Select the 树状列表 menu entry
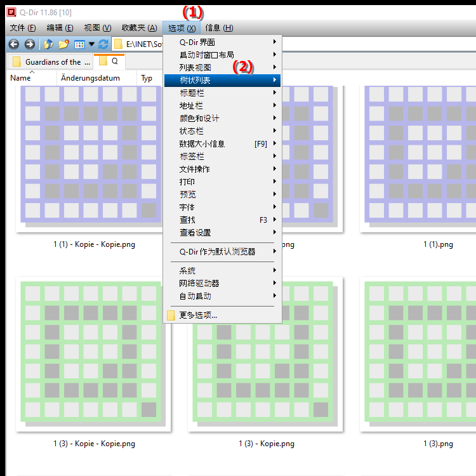This screenshot has width=476, height=476. 222,81
